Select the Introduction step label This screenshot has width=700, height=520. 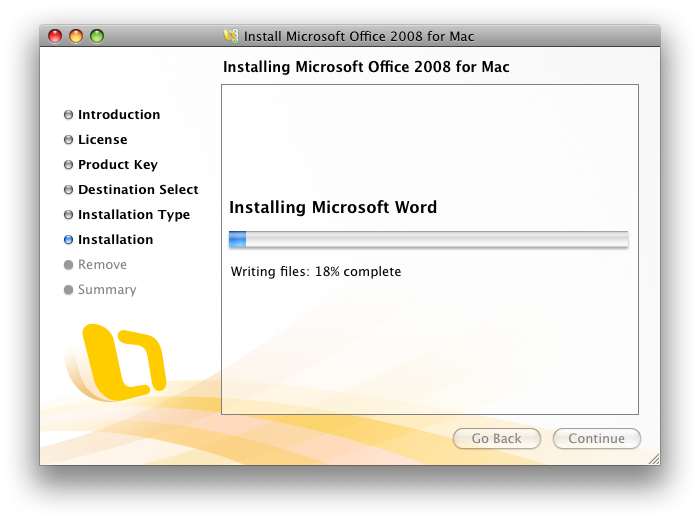tap(119, 115)
